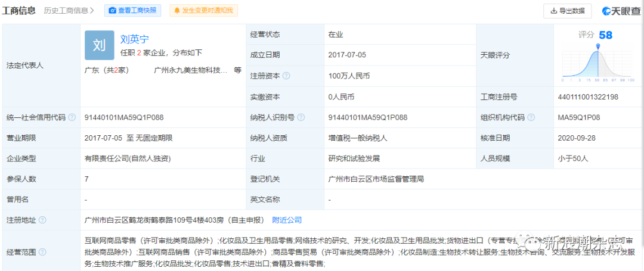Open legal representative 刘英宁 link
The image size is (644, 271).
(x=135, y=39)
